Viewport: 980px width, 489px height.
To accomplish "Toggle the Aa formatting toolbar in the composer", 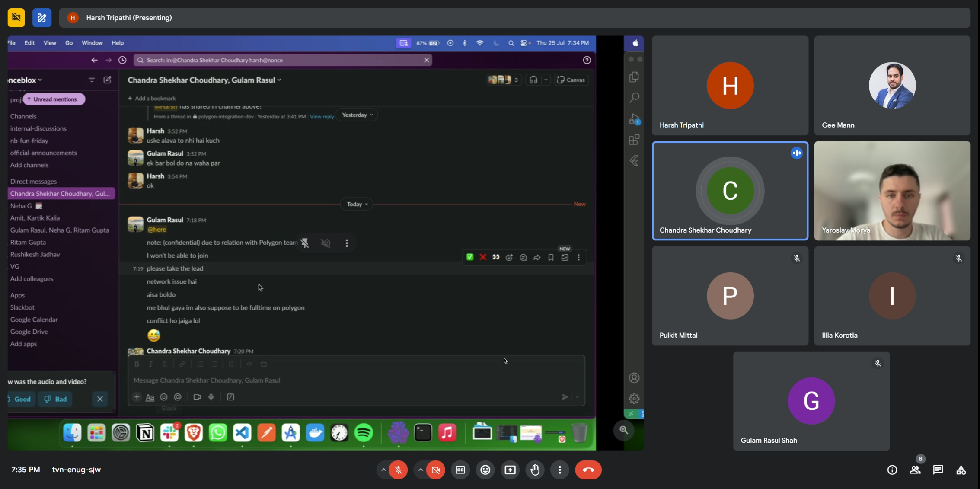I will (150, 397).
